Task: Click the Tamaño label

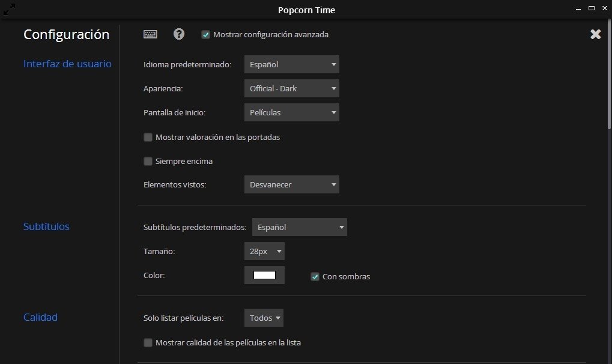Action: tap(159, 251)
